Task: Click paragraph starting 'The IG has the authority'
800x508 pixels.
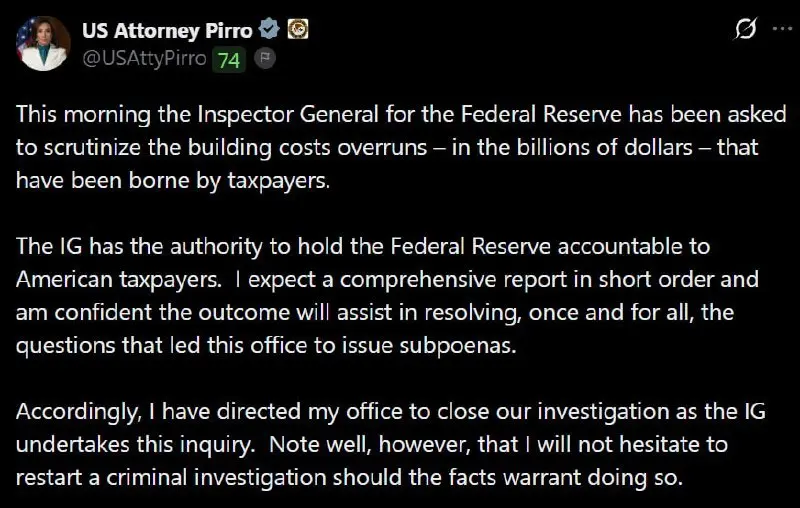Action: coord(387,296)
